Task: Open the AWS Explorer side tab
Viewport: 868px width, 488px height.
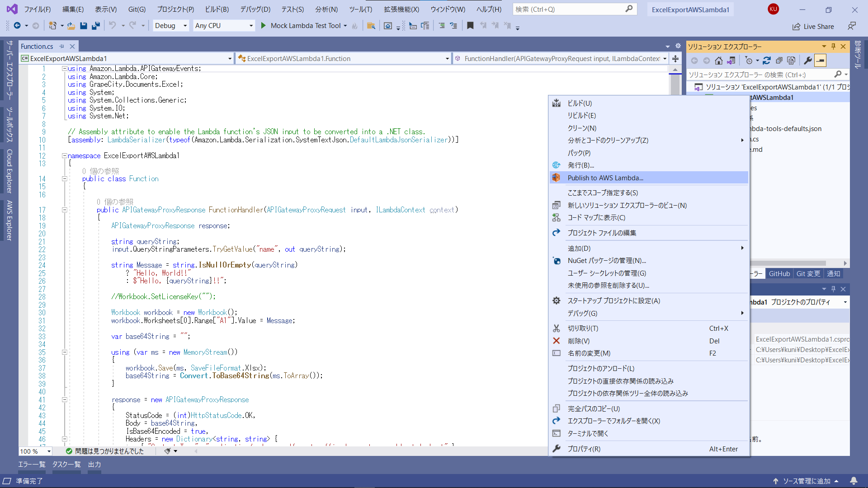Action: [x=9, y=221]
